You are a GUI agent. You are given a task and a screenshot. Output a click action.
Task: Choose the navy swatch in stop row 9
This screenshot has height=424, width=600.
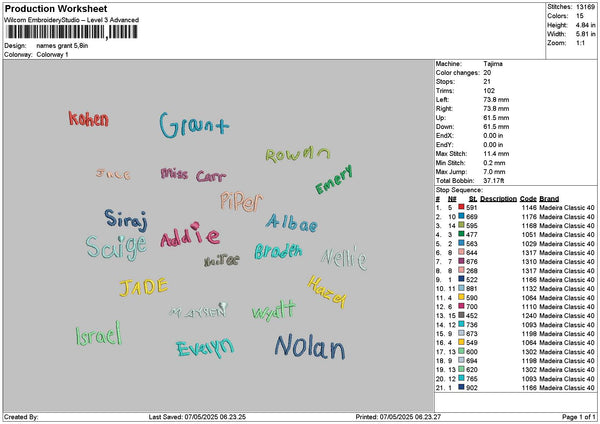(x=461, y=279)
